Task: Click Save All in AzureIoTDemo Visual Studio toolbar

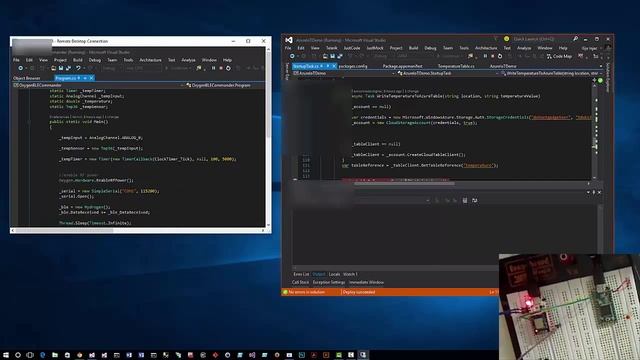Action: [340, 56]
